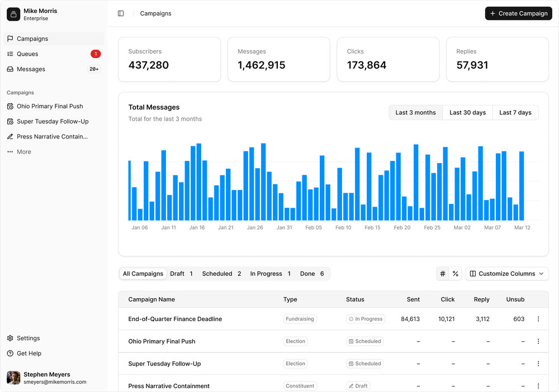Click the Super Tuesday Follow-Up calendar icon
This screenshot has width=559, height=392.
tap(10, 121)
